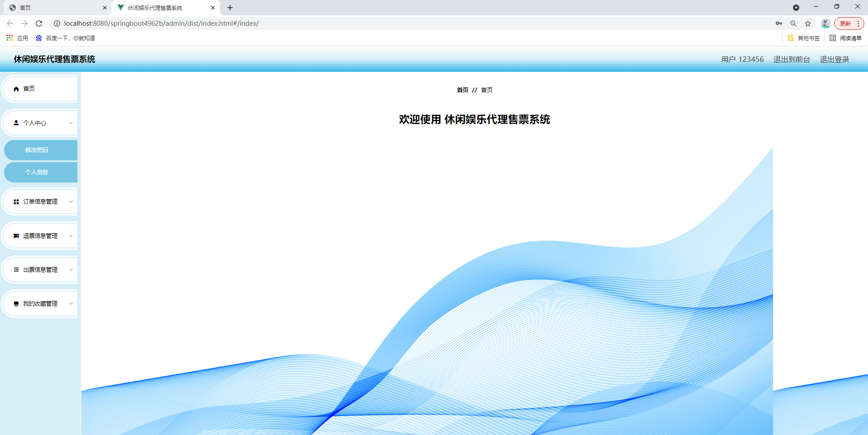The height and width of the screenshot is (435, 868).
Task: Click the book icon beside 我的收藏管理
Action: click(x=16, y=304)
